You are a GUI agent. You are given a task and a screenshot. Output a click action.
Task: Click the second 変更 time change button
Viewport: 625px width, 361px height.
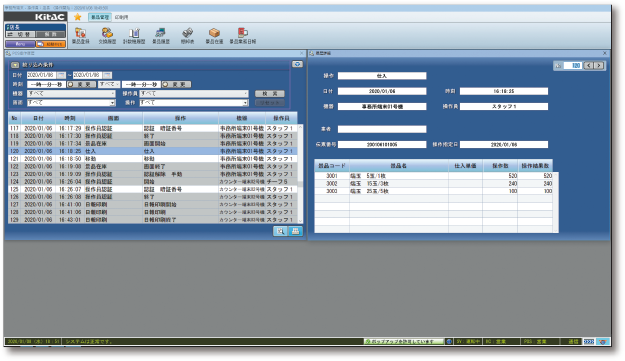click(x=176, y=84)
